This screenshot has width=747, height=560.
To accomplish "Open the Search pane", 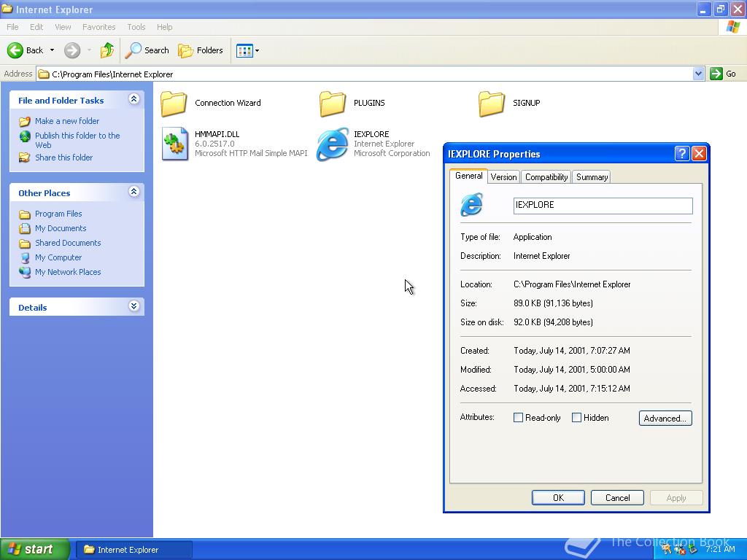I will pos(147,50).
